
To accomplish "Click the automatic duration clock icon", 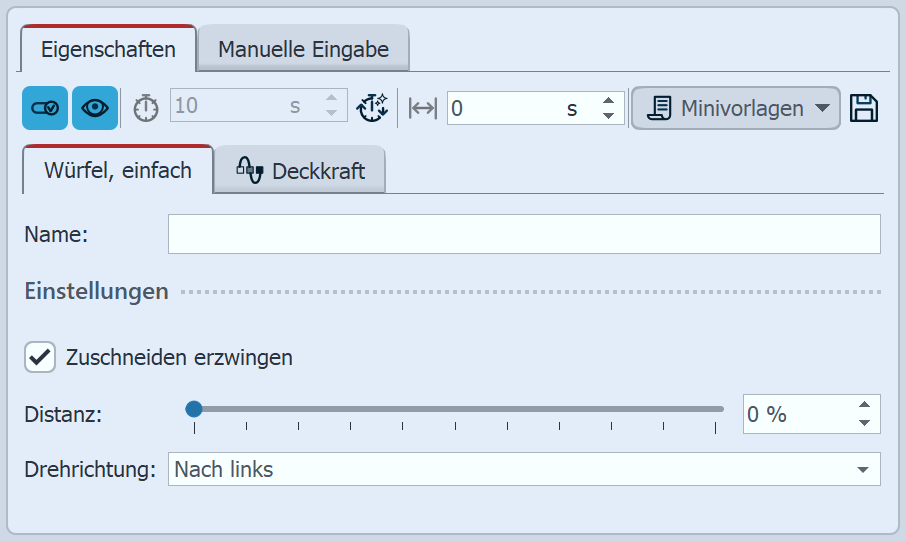I will [x=373, y=108].
